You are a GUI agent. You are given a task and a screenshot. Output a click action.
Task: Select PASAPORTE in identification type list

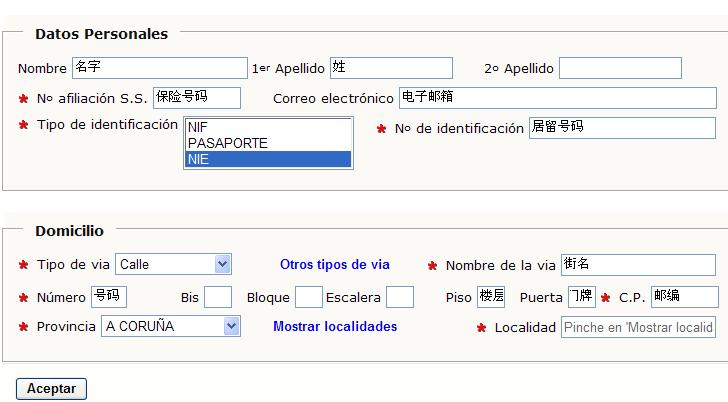267,143
